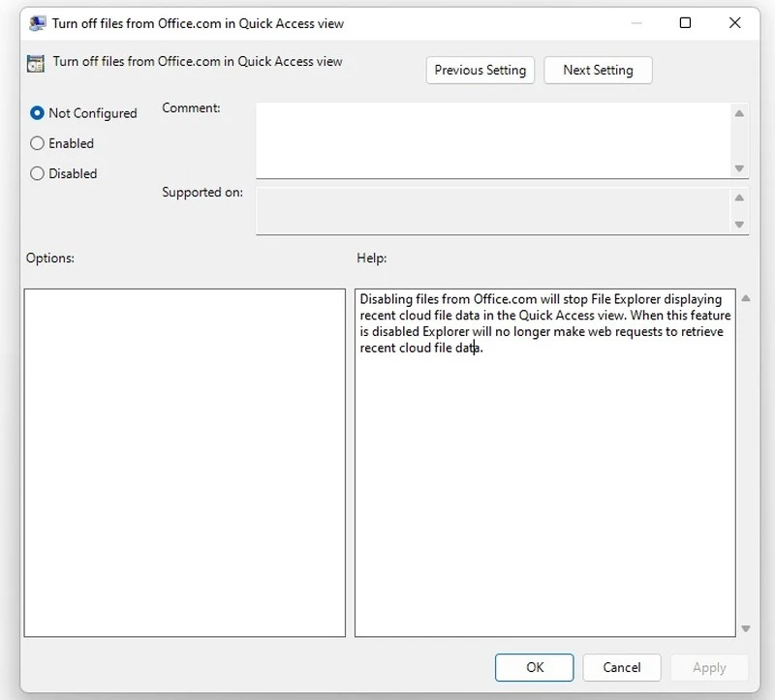Click the Next Setting button
The height and width of the screenshot is (700, 775).
tap(598, 70)
